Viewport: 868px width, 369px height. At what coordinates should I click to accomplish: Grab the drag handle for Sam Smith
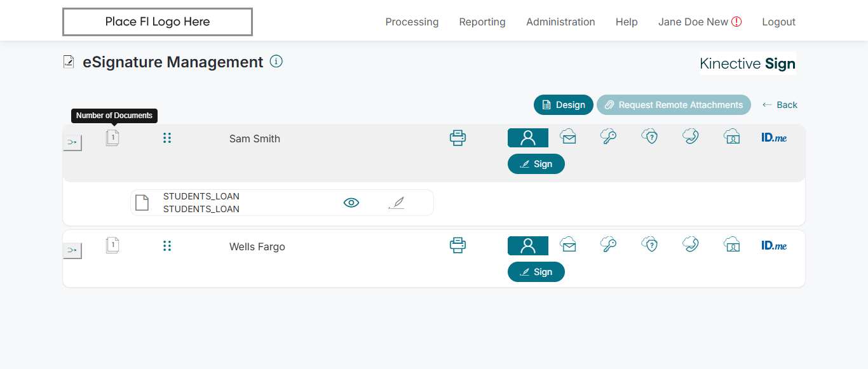(x=167, y=138)
